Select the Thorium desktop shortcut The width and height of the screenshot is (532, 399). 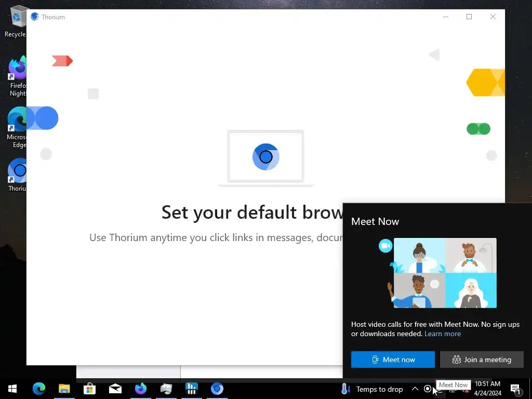(17, 176)
